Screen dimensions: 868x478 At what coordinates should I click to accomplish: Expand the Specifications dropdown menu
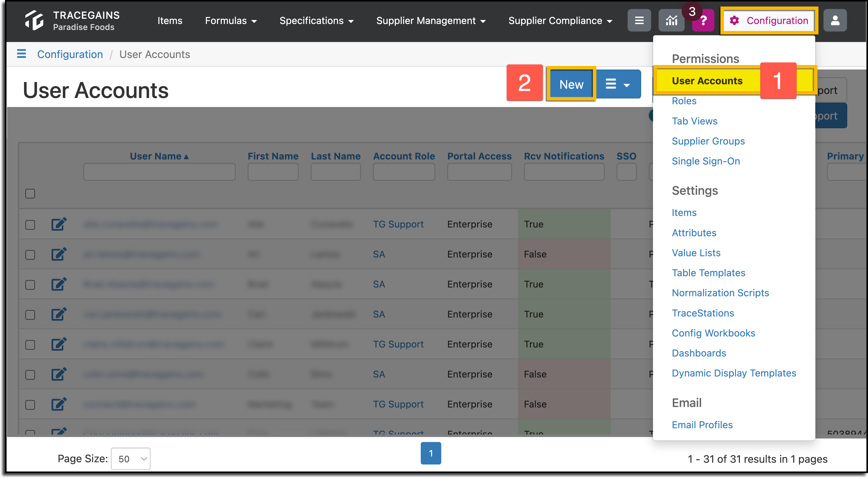(x=316, y=20)
